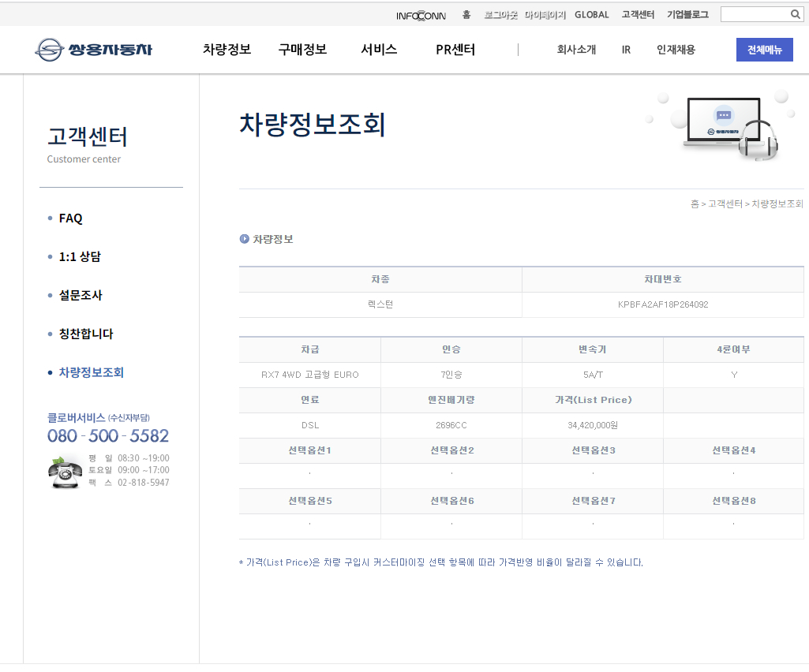Click the 선택옵션3 header cell
Screen dimensions: 809x672
(592, 450)
